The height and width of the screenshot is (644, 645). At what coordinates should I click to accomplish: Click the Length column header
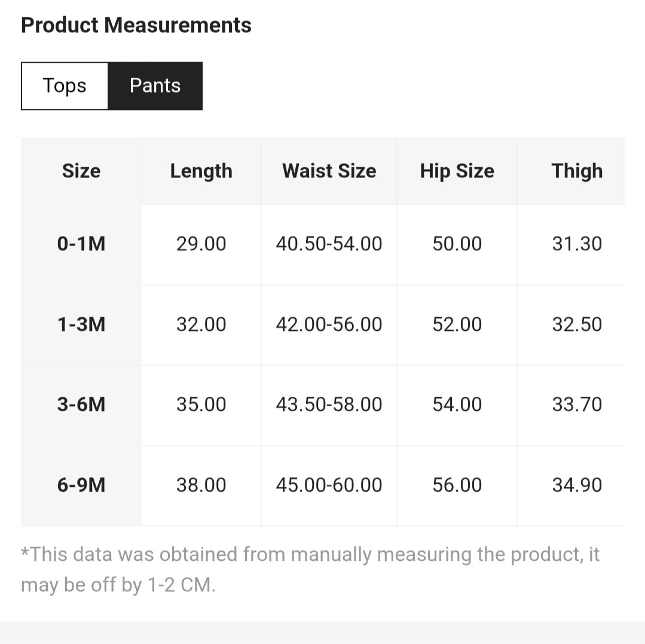coord(201,171)
